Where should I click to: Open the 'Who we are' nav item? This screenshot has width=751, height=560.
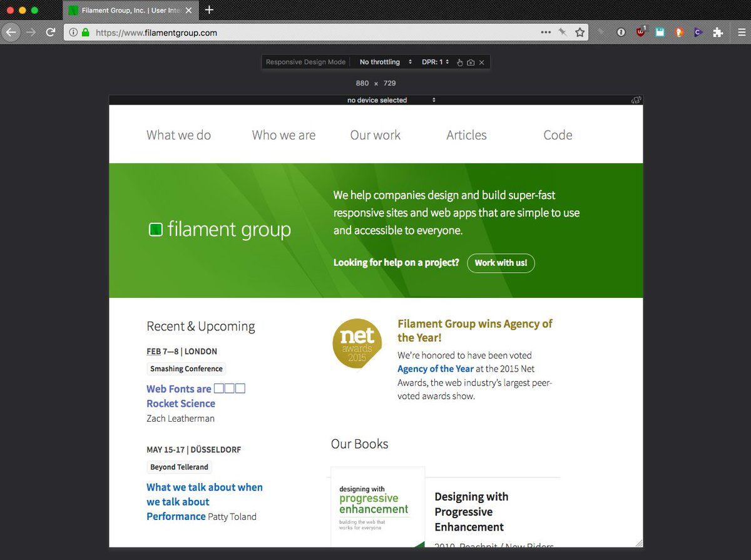[x=284, y=135]
